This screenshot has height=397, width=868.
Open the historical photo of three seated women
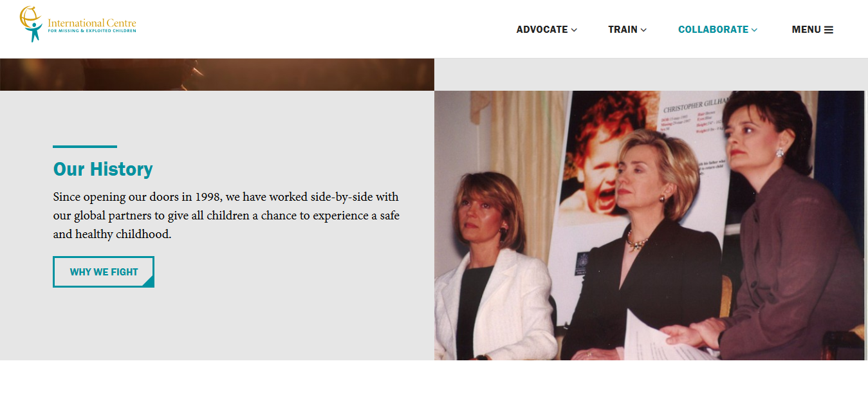650,225
